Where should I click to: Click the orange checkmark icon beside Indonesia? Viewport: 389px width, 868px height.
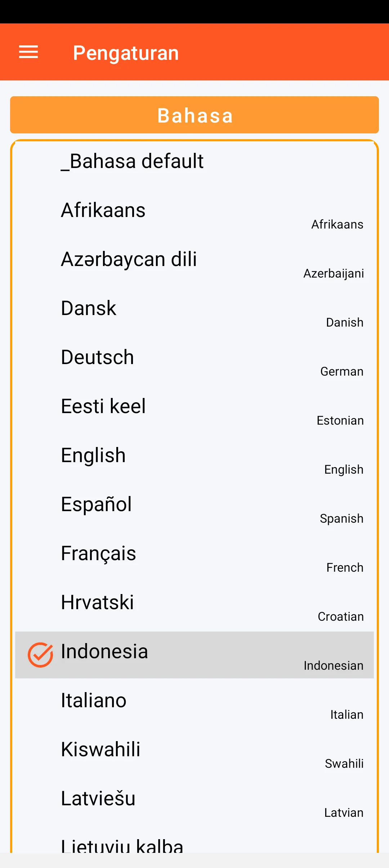[x=40, y=655]
